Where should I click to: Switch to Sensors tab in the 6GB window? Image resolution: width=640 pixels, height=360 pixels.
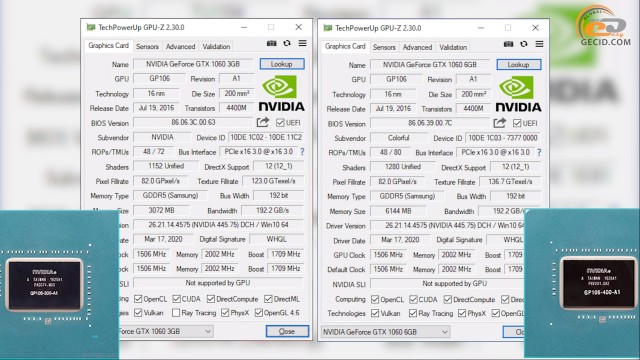(384, 47)
